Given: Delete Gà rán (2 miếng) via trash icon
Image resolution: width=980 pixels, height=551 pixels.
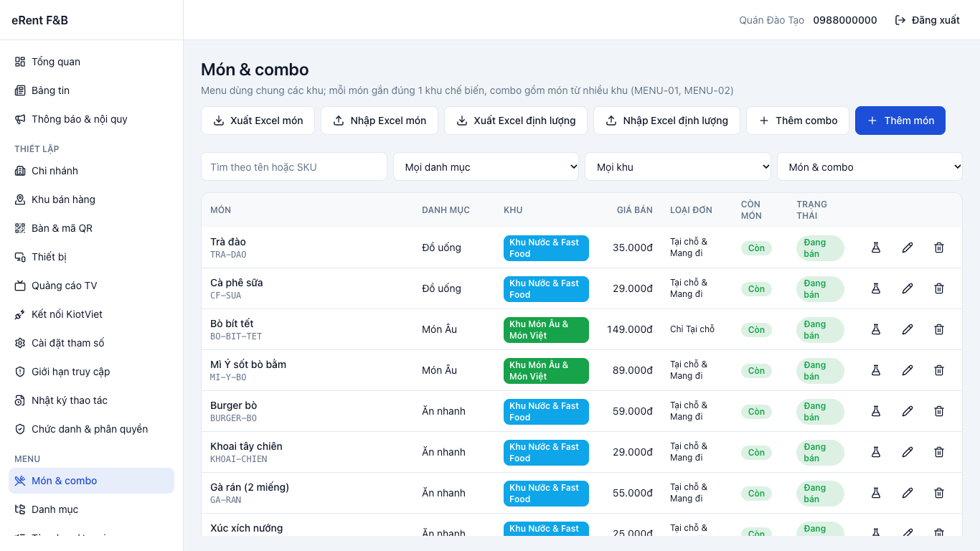Looking at the screenshot, I should coord(939,493).
